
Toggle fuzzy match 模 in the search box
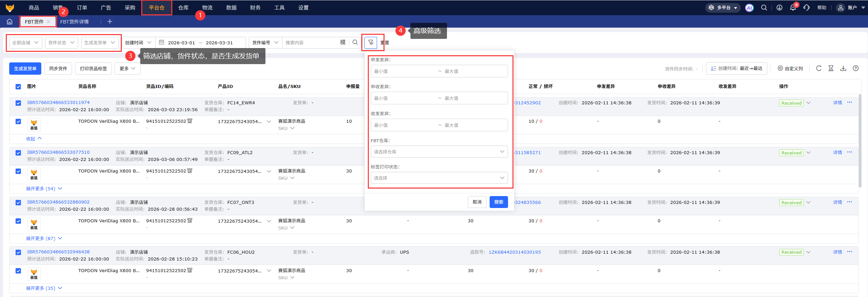coord(343,42)
